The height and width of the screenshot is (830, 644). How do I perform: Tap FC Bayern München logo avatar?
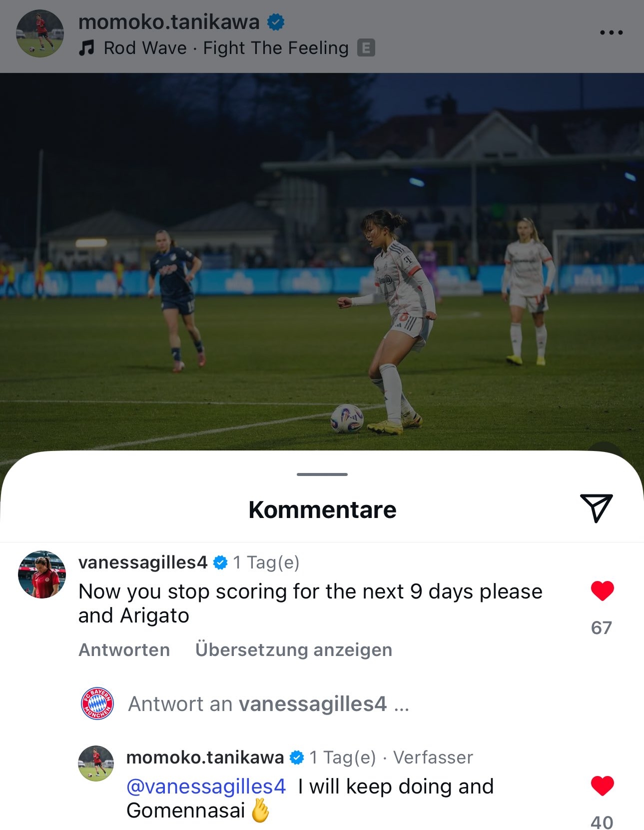click(97, 703)
